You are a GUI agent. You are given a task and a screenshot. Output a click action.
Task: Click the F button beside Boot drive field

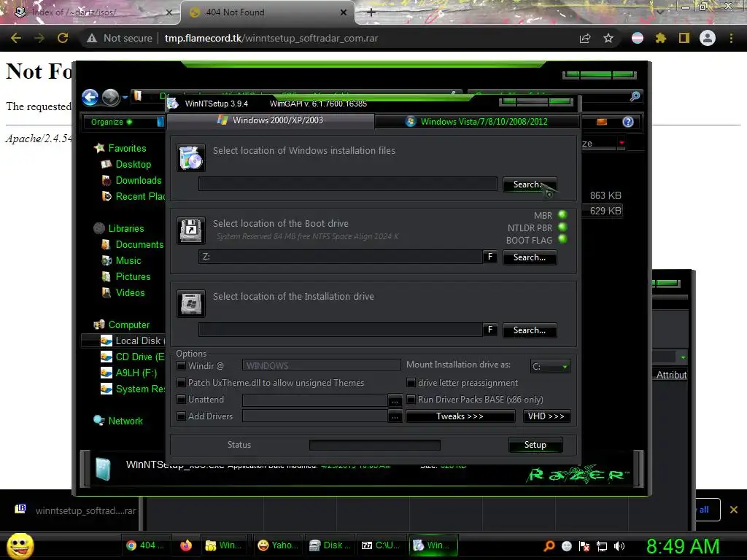(x=489, y=257)
